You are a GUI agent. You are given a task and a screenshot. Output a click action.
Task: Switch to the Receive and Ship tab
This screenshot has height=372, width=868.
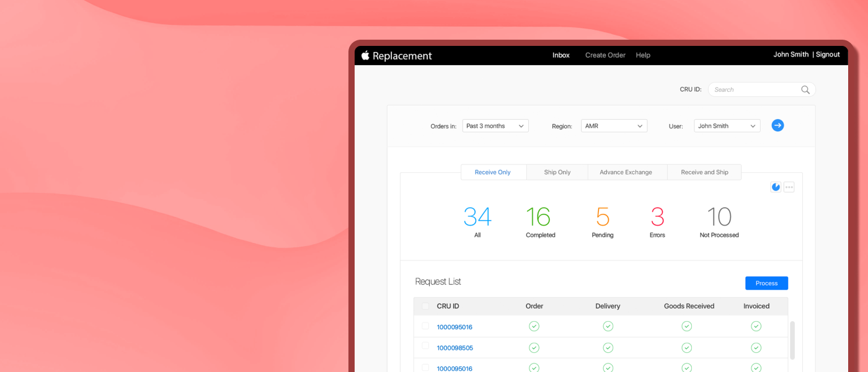click(704, 172)
